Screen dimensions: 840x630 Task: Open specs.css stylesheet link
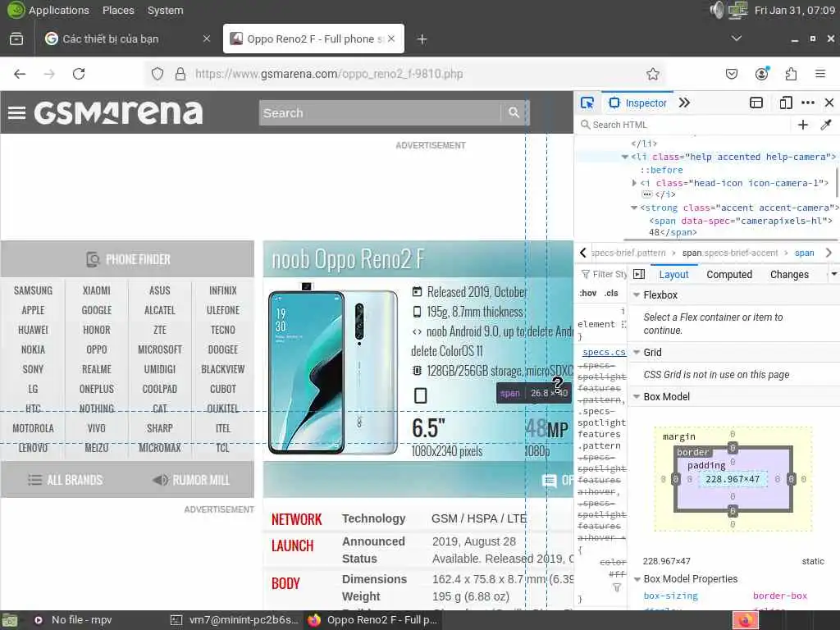pos(604,352)
